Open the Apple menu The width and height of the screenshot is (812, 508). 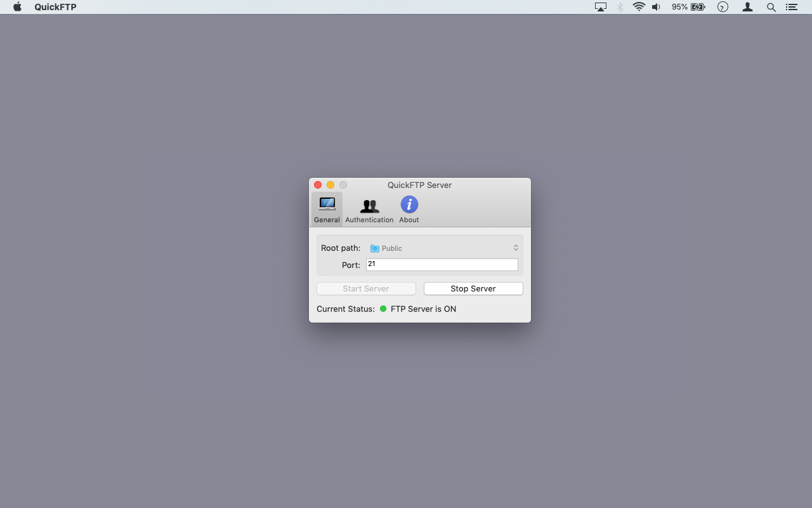tap(17, 7)
